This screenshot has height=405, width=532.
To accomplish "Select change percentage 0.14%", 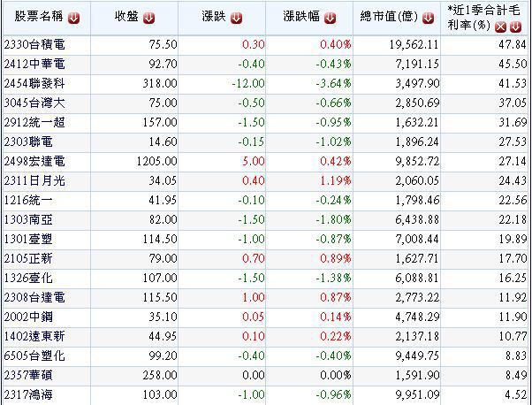I will coord(336,317).
